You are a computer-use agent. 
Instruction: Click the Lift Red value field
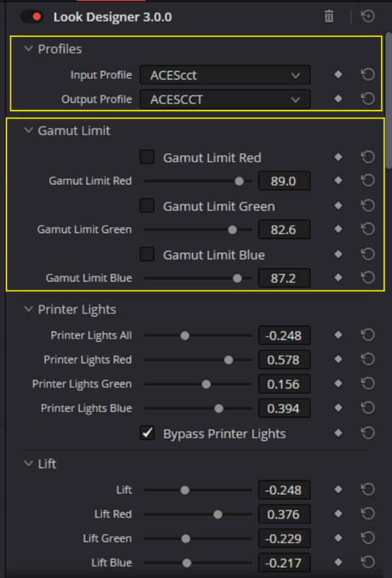pyautogui.click(x=284, y=514)
